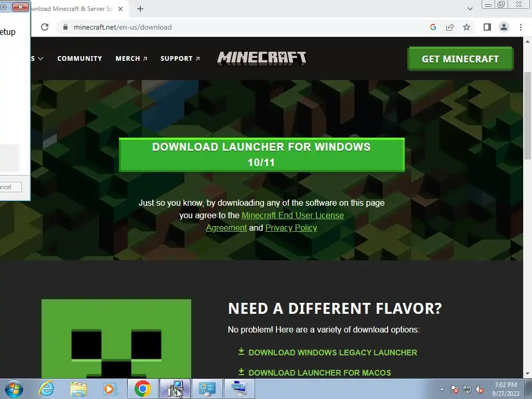Screen dimensions: 532x399
Task: Open the volume speaker tray icon
Action: (480, 389)
